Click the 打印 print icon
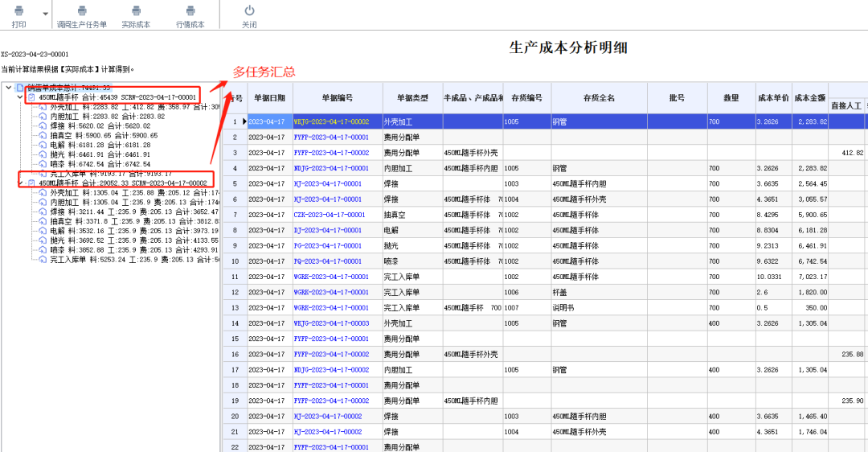The image size is (868, 452). (18, 10)
